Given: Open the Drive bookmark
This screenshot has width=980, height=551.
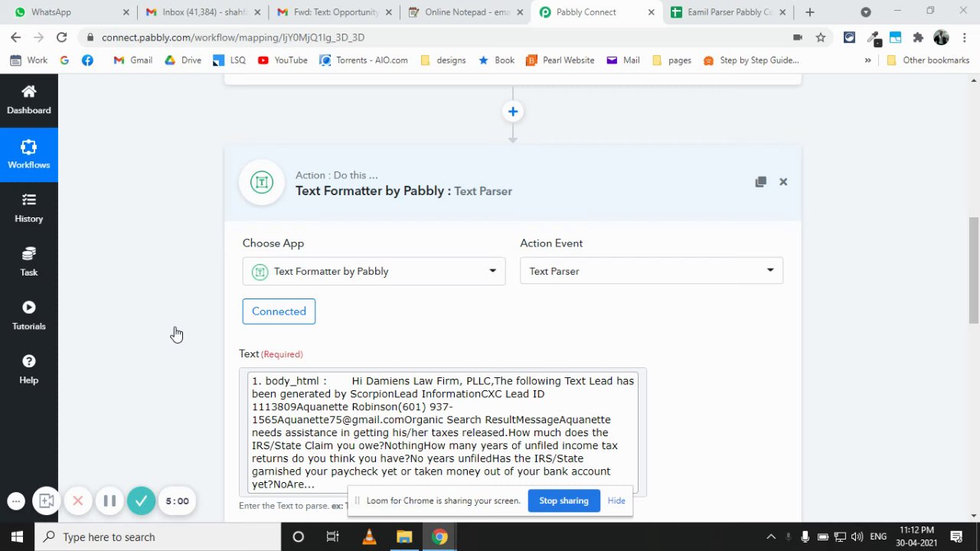Looking at the screenshot, I should [182, 60].
